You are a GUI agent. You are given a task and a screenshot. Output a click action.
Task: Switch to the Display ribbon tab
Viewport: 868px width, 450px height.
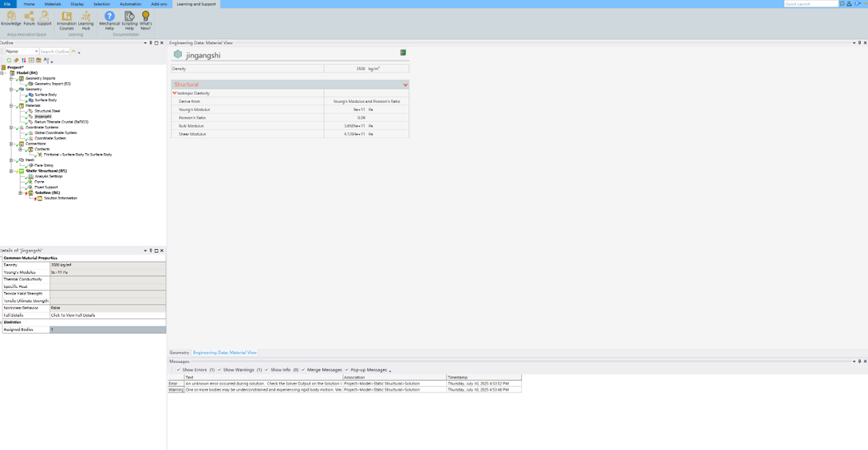click(x=77, y=4)
